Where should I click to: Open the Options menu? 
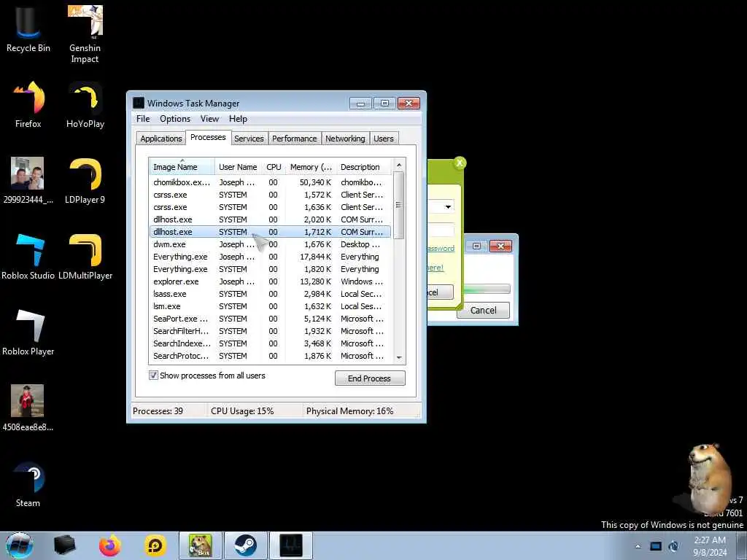pos(175,119)
